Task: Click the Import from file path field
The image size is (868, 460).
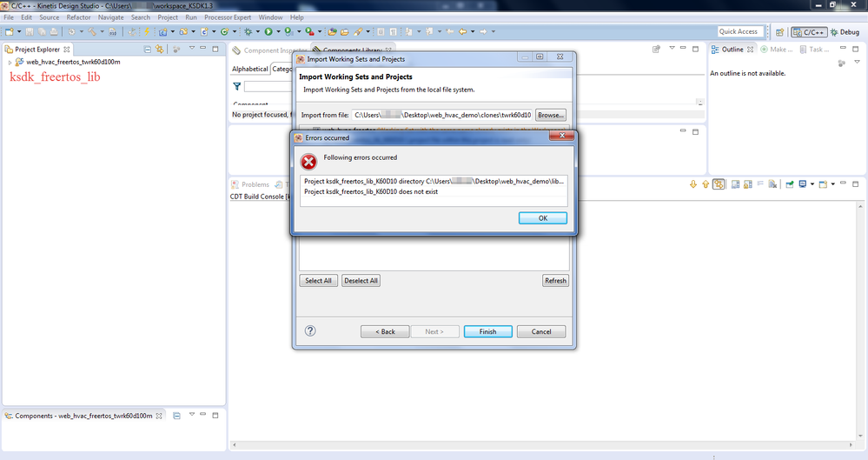Action: pyautogui.click(x=442, y=115)
